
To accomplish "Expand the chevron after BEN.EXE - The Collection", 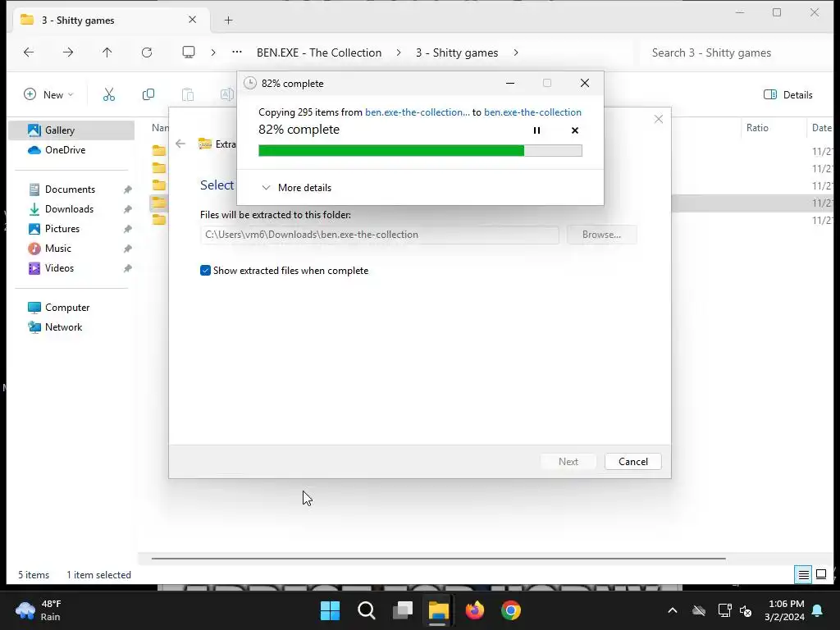I will coord(399,52).
